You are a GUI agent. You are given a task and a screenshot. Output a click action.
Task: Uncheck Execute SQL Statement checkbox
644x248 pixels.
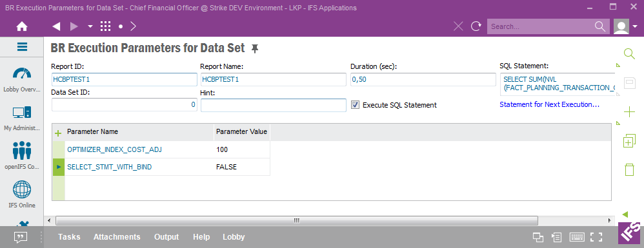pos(356,105)
